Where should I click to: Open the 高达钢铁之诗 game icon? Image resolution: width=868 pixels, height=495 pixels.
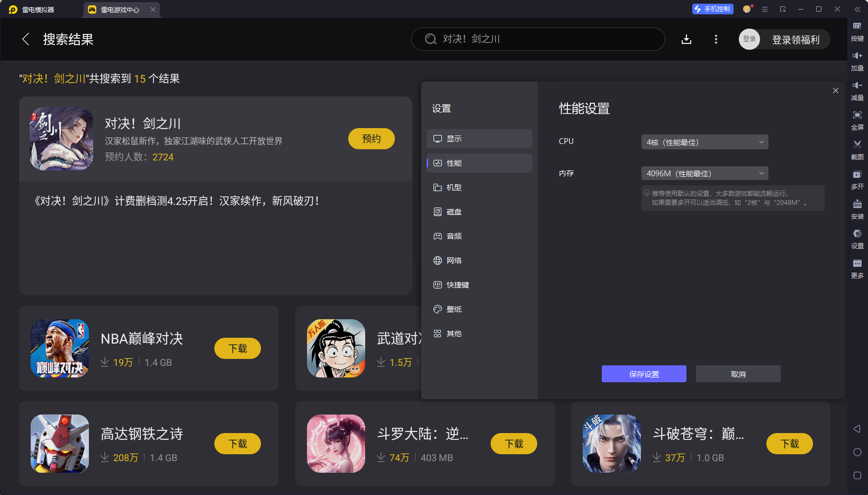pyautogui.click(x=60, y=444)
